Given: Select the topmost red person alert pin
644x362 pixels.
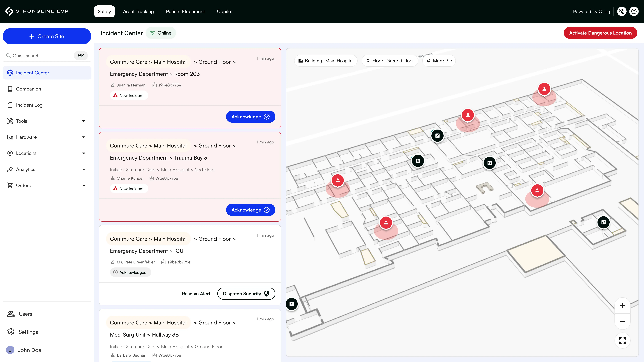Looking at the screenshot, I should coord(544,89).
